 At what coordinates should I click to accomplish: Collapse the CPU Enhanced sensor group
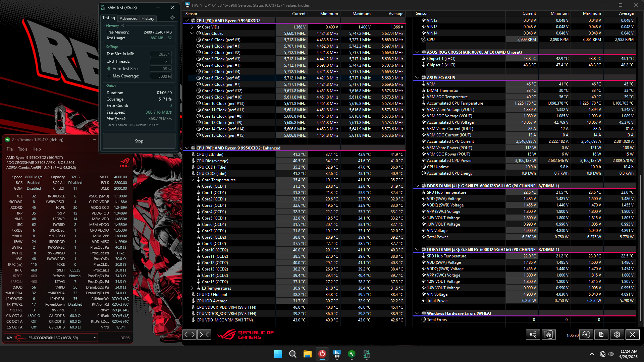(x=187, y=148)
